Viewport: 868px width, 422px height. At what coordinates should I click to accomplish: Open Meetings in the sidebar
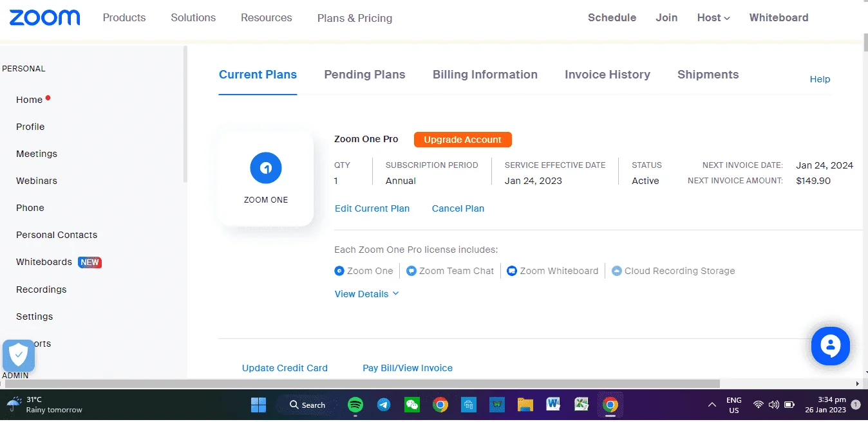tap(37, 154)
